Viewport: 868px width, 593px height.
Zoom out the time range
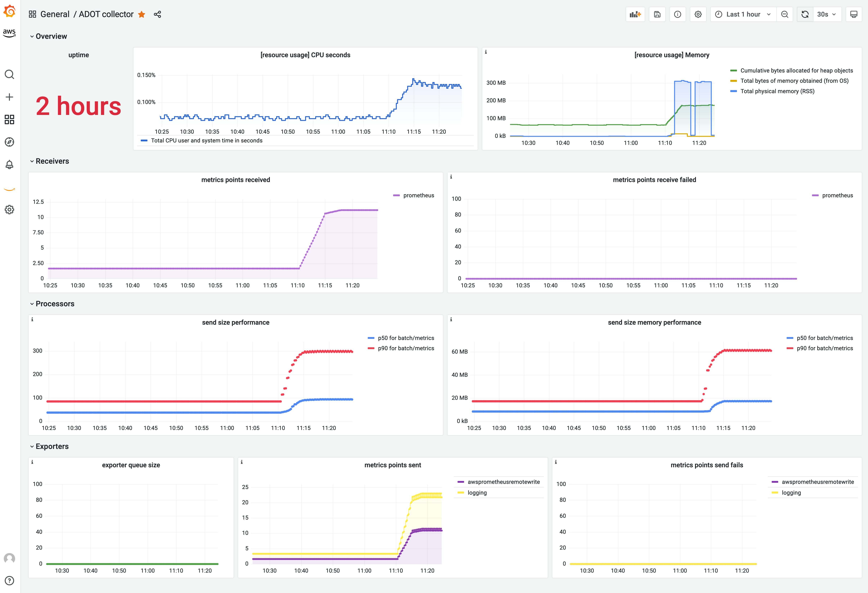click(785, 14)
